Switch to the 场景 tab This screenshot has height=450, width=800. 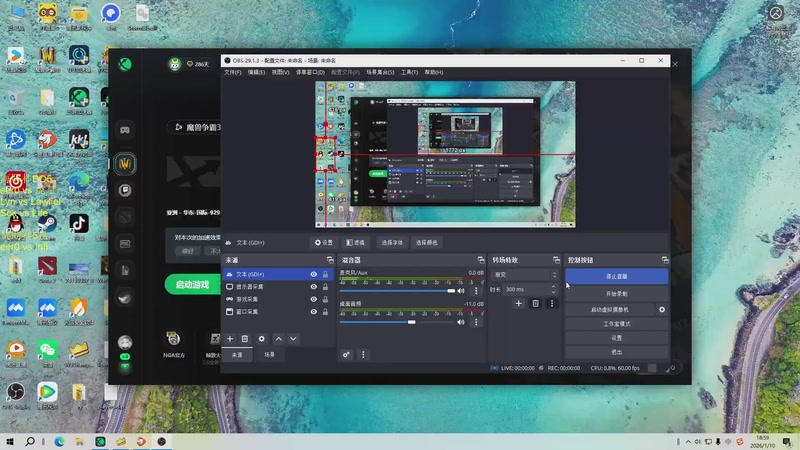click(x=269, y=355)
